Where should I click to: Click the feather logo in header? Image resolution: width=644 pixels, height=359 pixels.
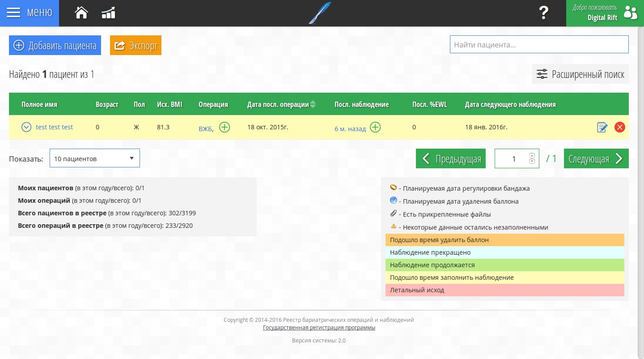320,13
